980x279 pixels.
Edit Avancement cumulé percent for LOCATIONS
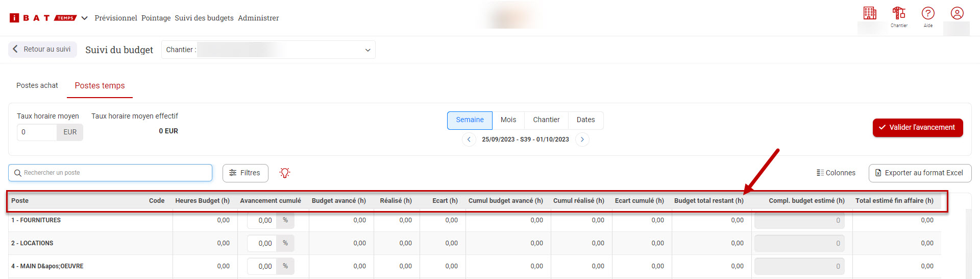(262, 243)
